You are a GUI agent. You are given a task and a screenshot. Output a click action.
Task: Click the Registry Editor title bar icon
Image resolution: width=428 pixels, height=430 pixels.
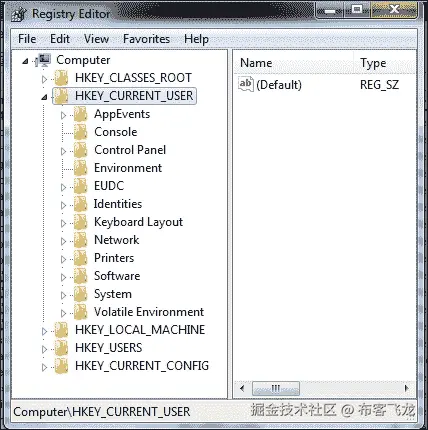(x=19, y=14)
